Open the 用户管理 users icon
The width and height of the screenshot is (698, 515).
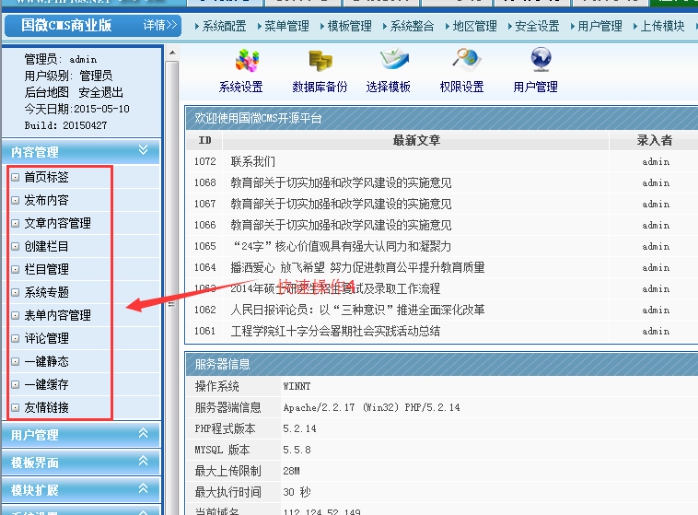coord(535,63)
